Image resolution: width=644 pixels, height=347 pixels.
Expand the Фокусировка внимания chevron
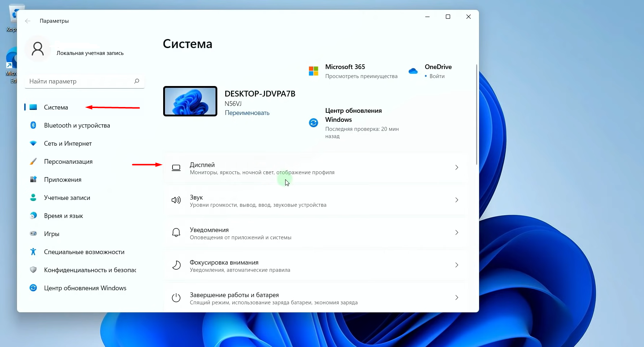pyautogui.click(x=456, y=265)
